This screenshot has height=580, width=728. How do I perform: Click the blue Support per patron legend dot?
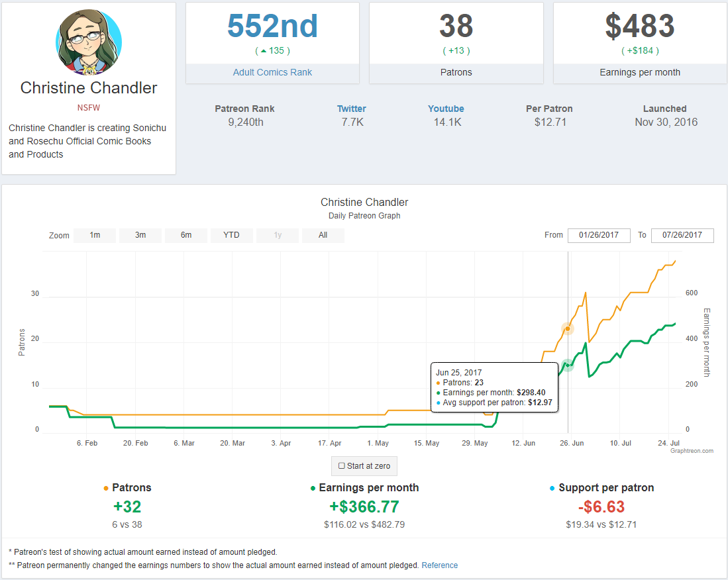[x=552, y=488]
